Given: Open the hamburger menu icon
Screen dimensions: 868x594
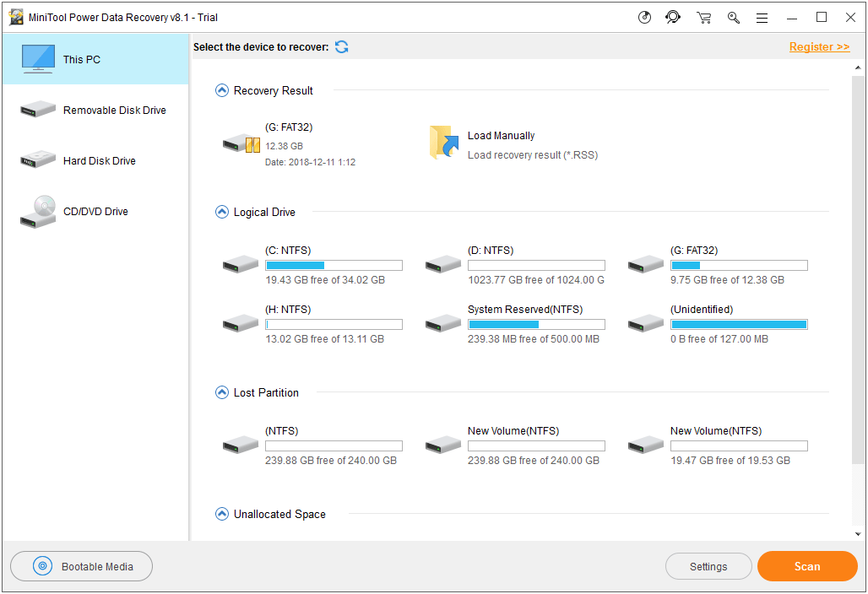Looking at the screenshot, I should click(762, 17).
